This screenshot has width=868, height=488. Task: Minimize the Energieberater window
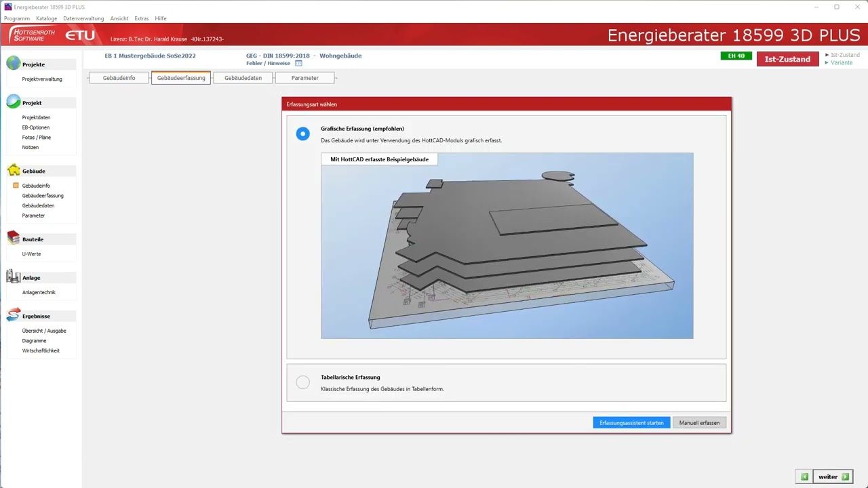pyautogui.click(x=816, y=7)
